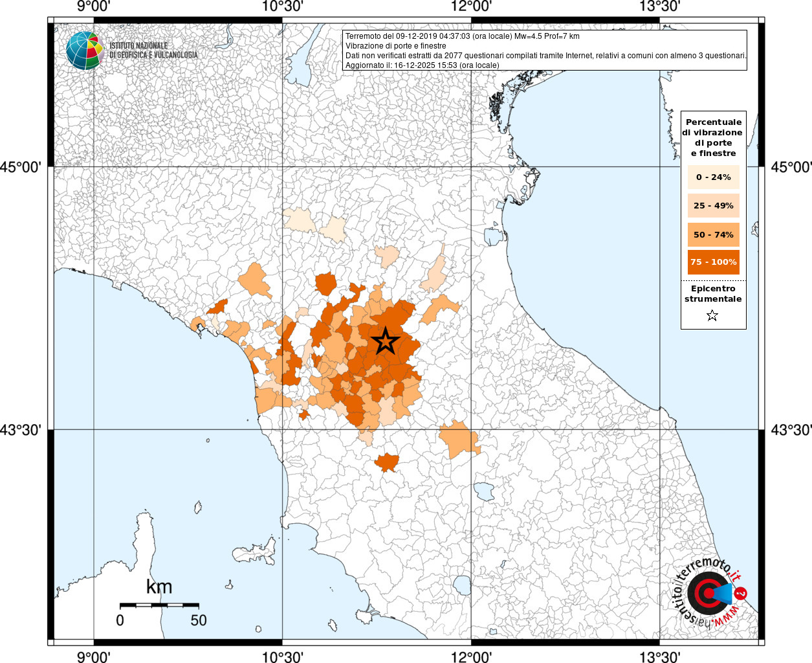This screenshot has width=812, height=663.
Task: Click the top axis label 10°30'
Action: pos(283,6)
